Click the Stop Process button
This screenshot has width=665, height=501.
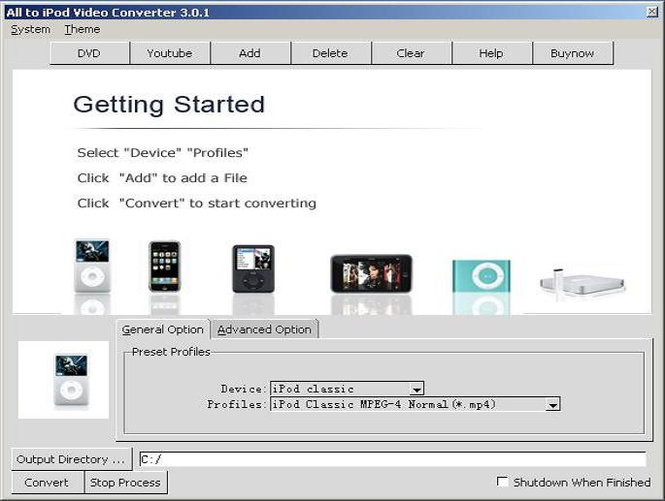click(126, 483)
